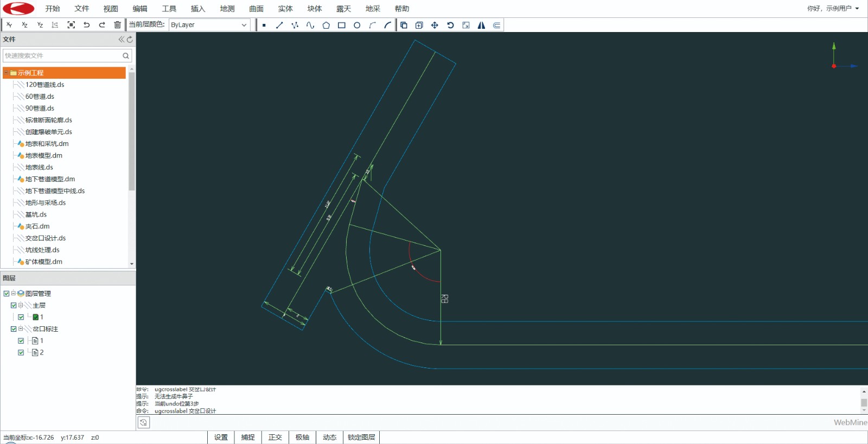This screenshot has height=444, width=868.
Task: Select file 交岔口设计.ds
Action: tap(46, 238)
